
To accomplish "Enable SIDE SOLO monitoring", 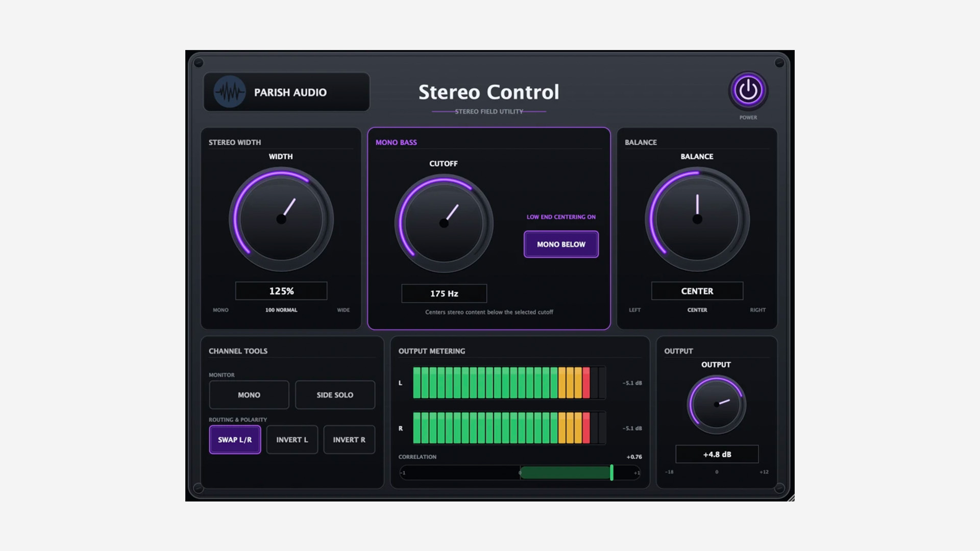I will click(x=335, y=395).
